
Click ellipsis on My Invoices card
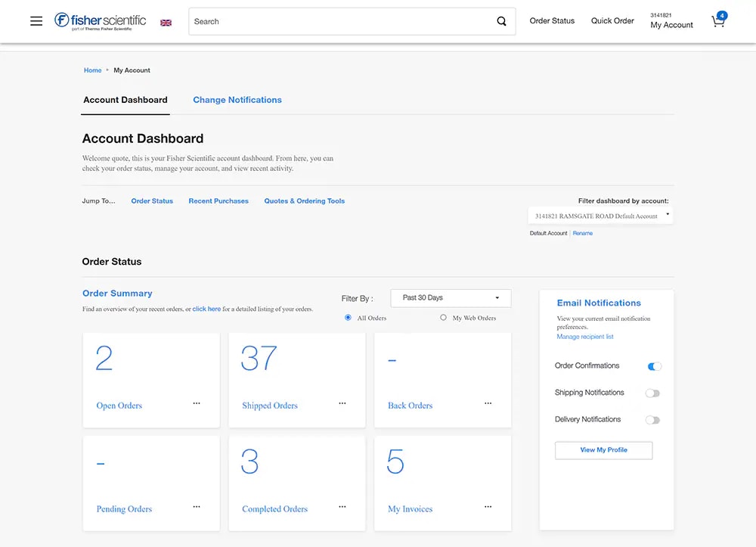(488, 507)
